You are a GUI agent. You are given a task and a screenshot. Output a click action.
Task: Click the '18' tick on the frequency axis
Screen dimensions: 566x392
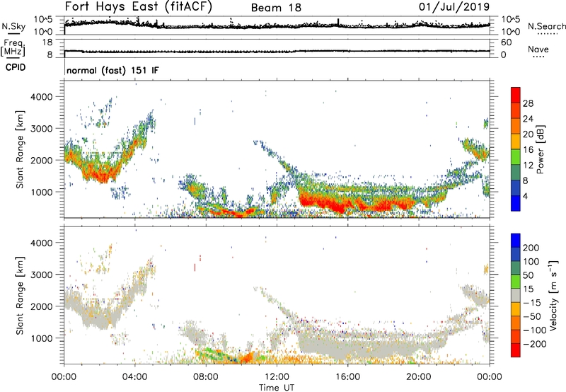pos(47,42)
